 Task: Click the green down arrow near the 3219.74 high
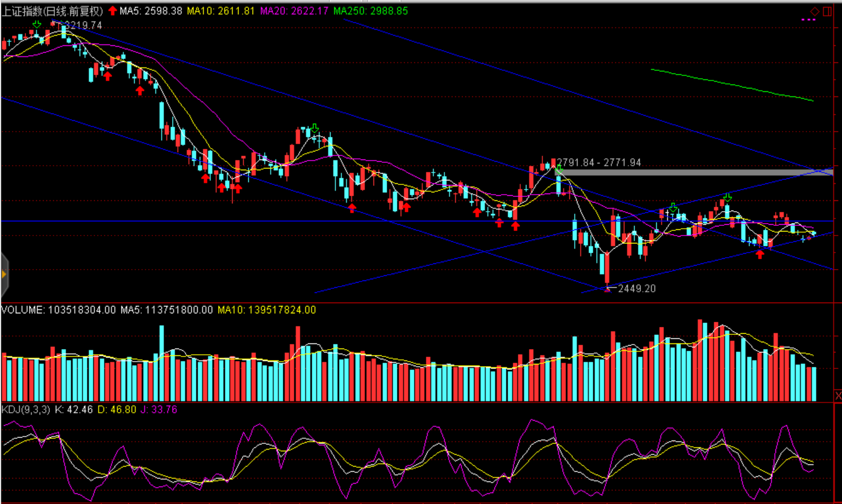(37, 24)
